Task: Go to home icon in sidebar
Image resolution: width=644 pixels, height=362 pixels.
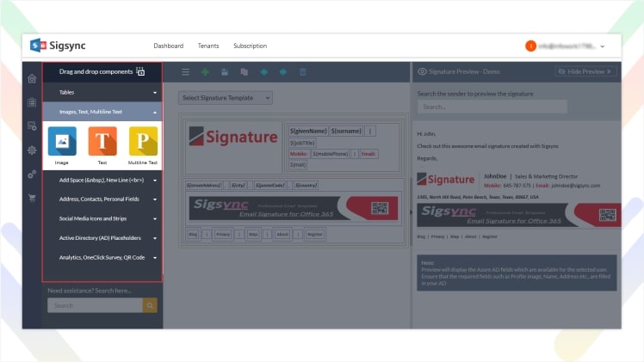Action: [32, 79]
